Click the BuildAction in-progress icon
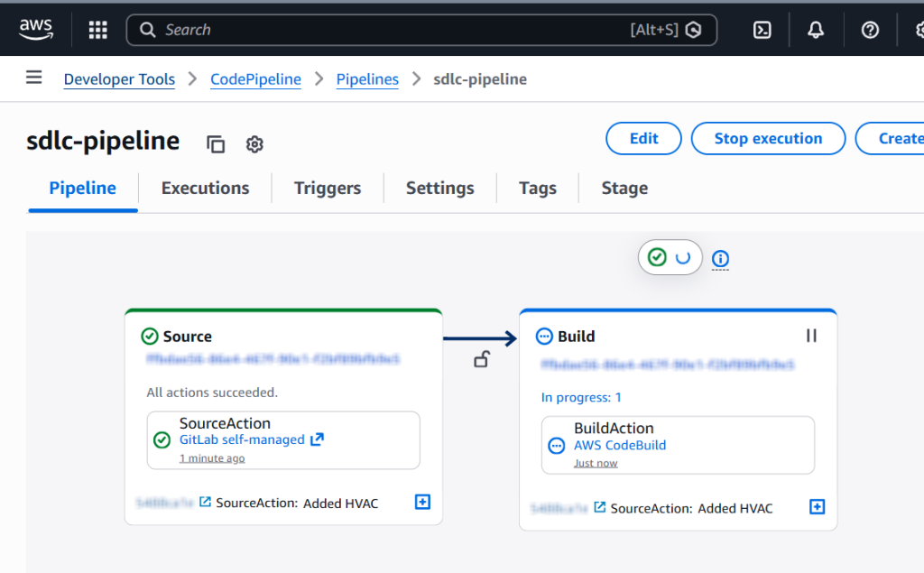This screenshot has width=924, height=573. pyautogui.click(x=556, y=446)
